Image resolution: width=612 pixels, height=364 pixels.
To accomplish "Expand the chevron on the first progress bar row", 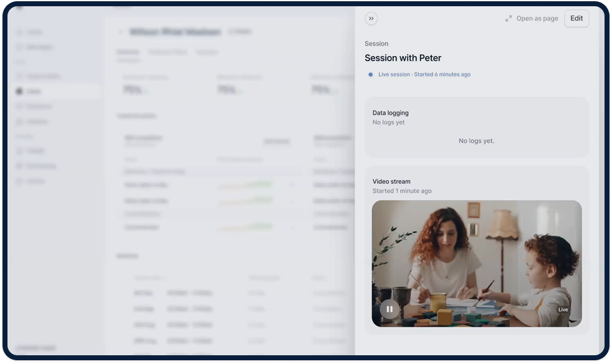I will coord(292,185).
